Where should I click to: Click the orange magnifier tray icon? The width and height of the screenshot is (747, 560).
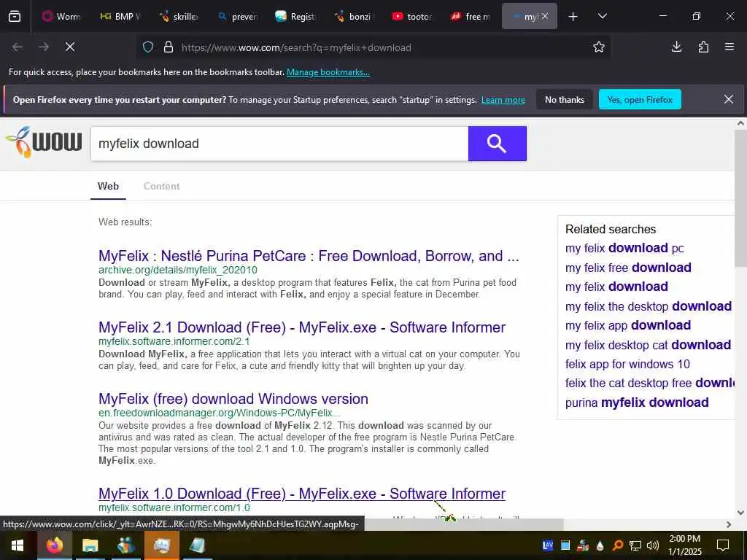(x=617, y=545)
